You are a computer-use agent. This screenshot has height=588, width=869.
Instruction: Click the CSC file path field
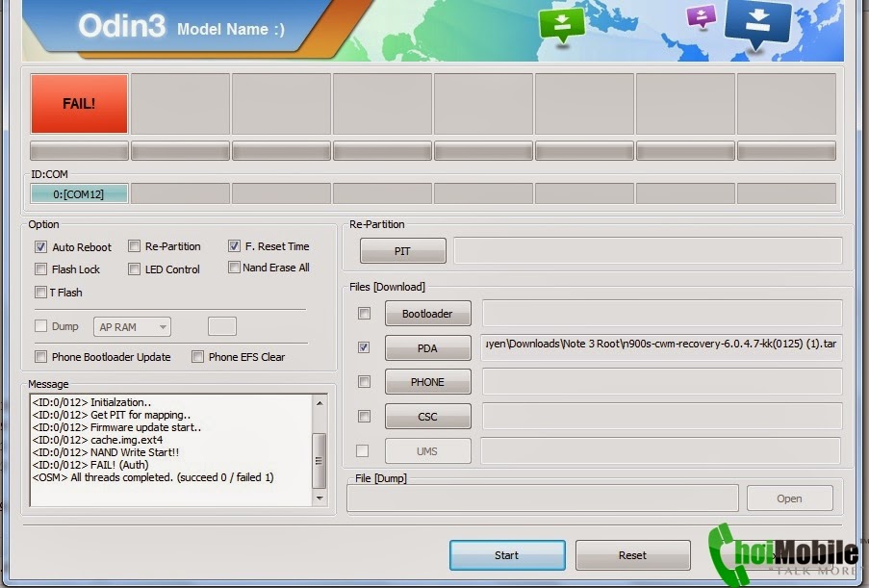[x=662, y=416]
